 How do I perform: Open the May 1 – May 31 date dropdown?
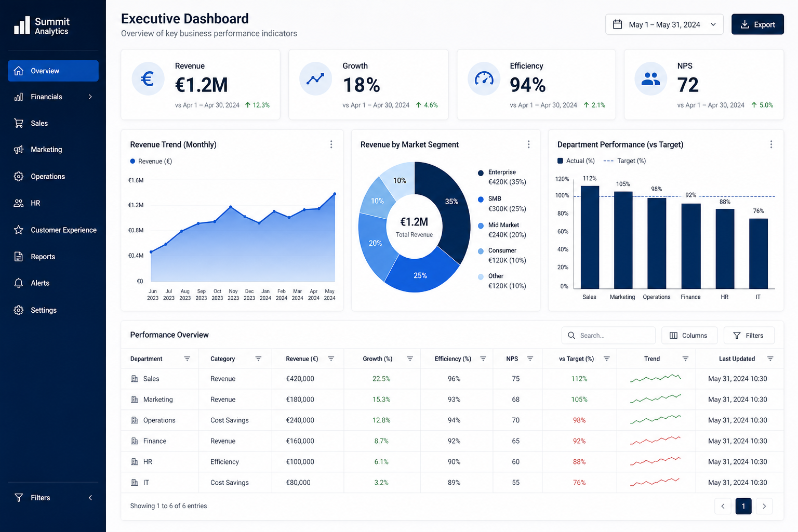coord(664,24)
